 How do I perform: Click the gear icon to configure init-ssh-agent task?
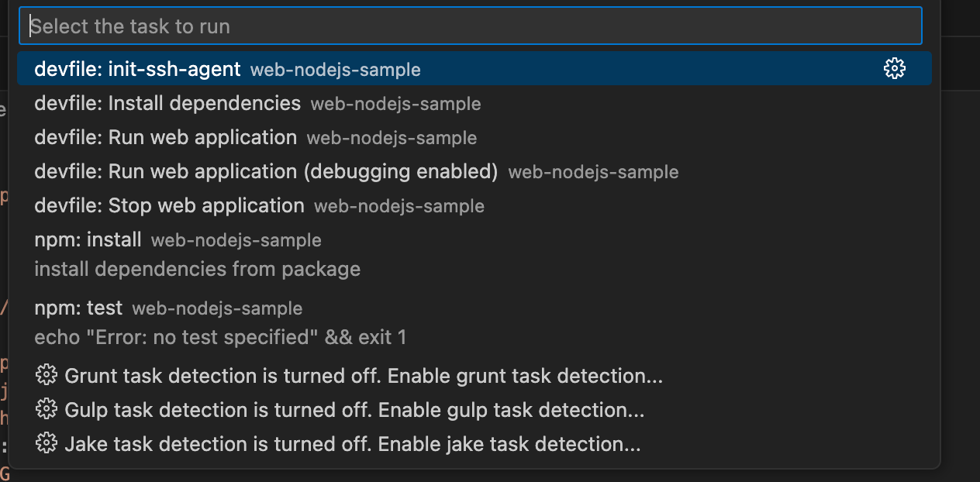click(x=895, y=69)
